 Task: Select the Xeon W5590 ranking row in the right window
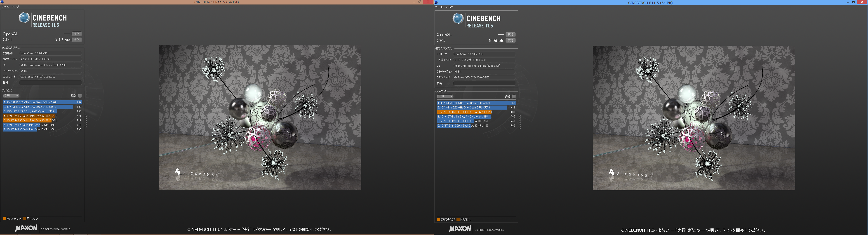pyautogui.click(x=476, y=103)
